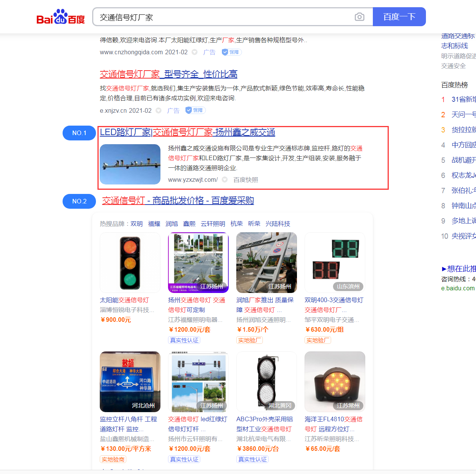476x474 pixels.
Task: Select hot brand 云轩照明
Action: click(x=213, y=224)
